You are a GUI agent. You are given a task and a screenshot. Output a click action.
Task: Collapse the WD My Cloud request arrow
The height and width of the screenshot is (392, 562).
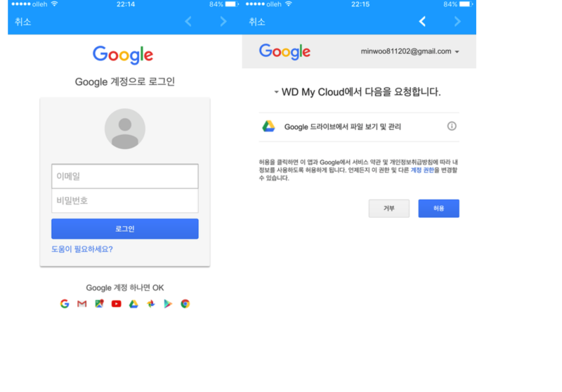click(x=276, y=92)
